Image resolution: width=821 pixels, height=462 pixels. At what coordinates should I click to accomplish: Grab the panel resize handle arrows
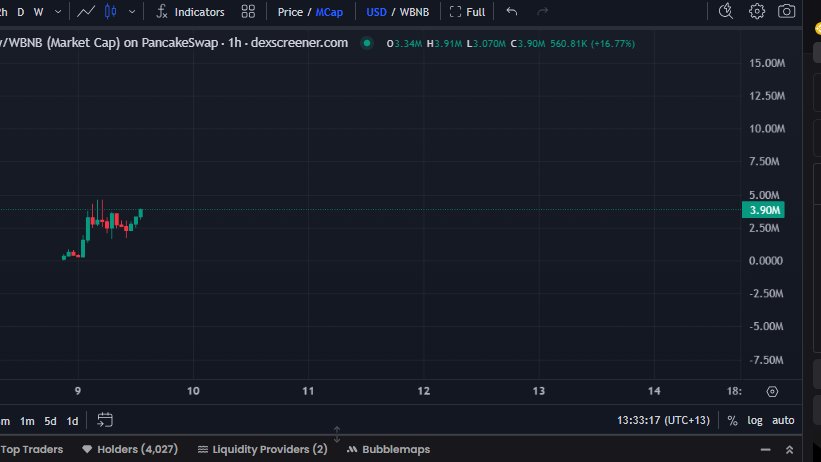pos(337,434)
